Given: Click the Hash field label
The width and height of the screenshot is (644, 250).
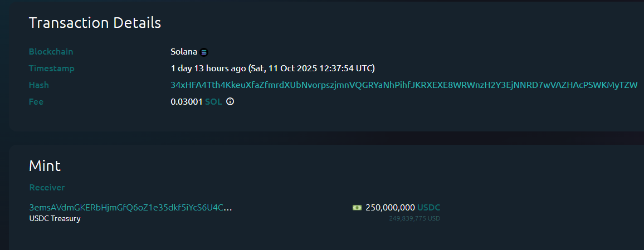Looking at the screenshot, I should [x=38, y=85].
